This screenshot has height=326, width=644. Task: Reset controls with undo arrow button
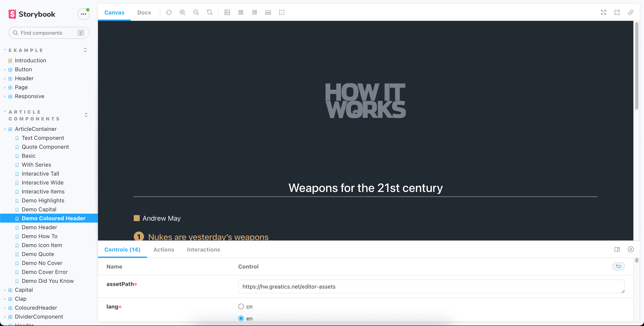(x=618, y=267)
